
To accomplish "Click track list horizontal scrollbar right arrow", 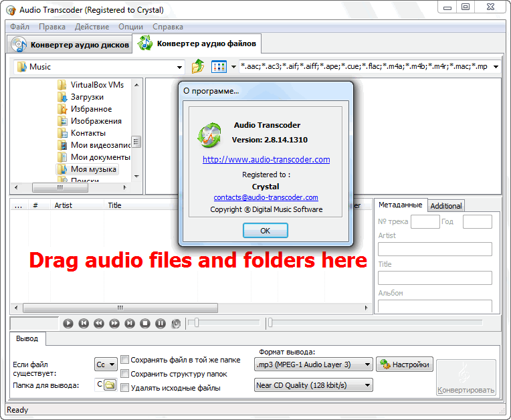I will (x=366, y=308).
